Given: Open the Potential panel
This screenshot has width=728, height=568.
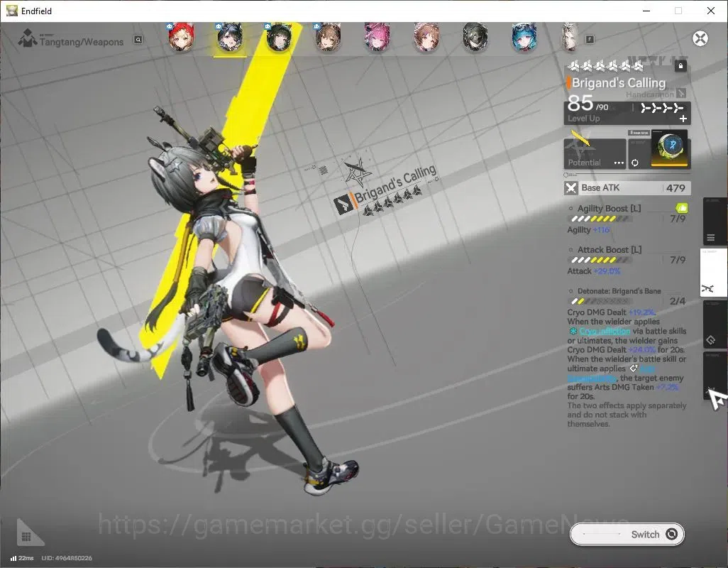Looking at the screenshot, I should (595, 153).
